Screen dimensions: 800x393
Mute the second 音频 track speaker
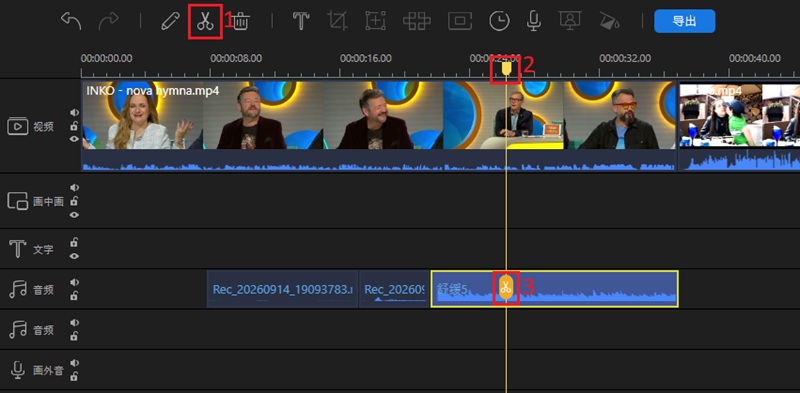click(74, 323)
